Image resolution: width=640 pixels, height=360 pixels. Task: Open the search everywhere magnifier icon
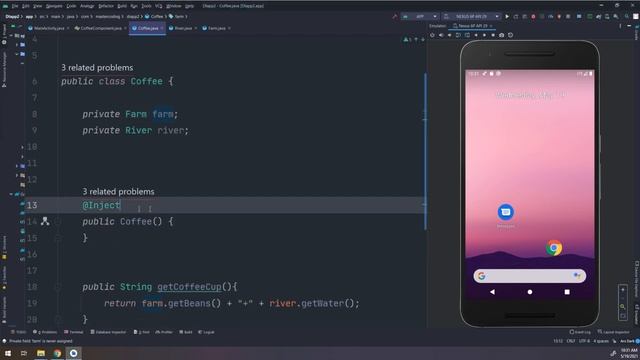pyautogui.click(x=627, y=16)
